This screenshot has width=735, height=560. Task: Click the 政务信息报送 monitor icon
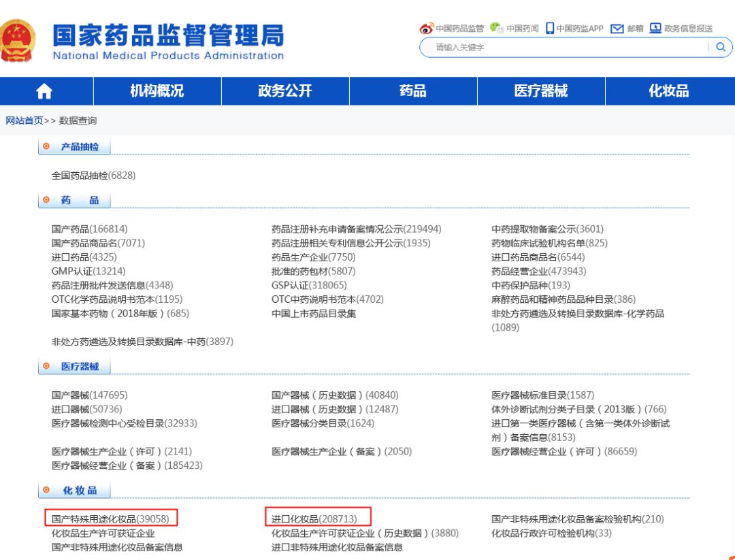[655, 28]
